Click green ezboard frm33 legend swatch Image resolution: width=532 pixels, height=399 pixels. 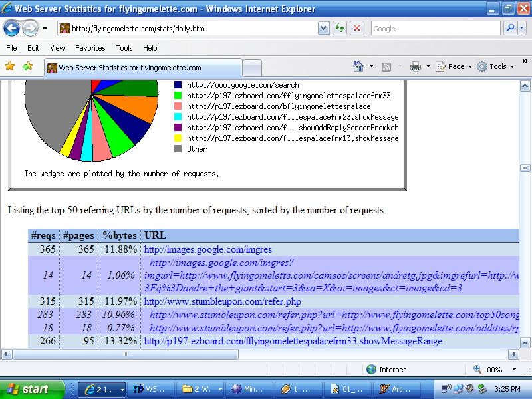coord(178,95)
